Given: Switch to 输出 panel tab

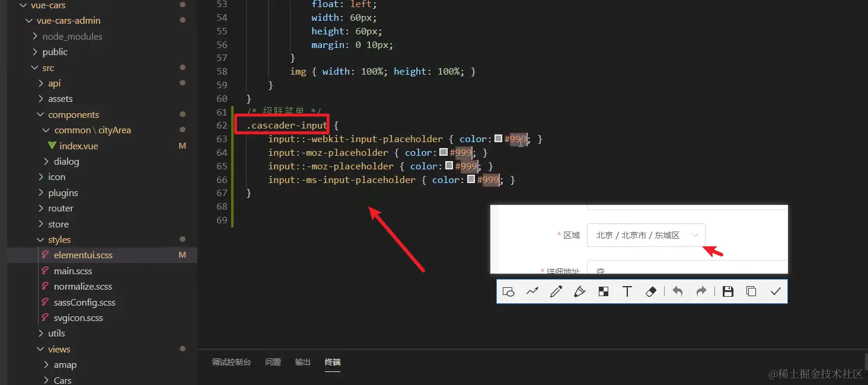Looking at the screenshot, I should (x=302, y=362).
